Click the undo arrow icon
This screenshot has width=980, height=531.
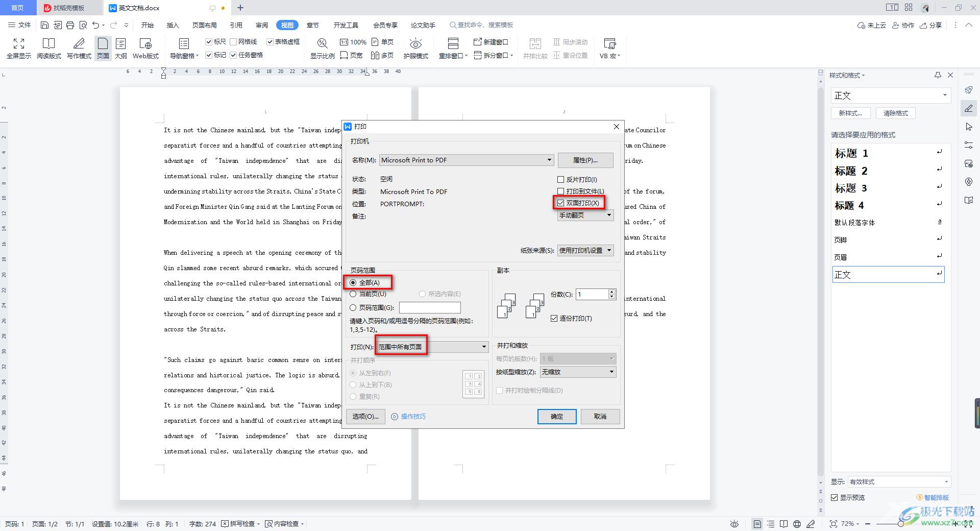tap(95, 25)
